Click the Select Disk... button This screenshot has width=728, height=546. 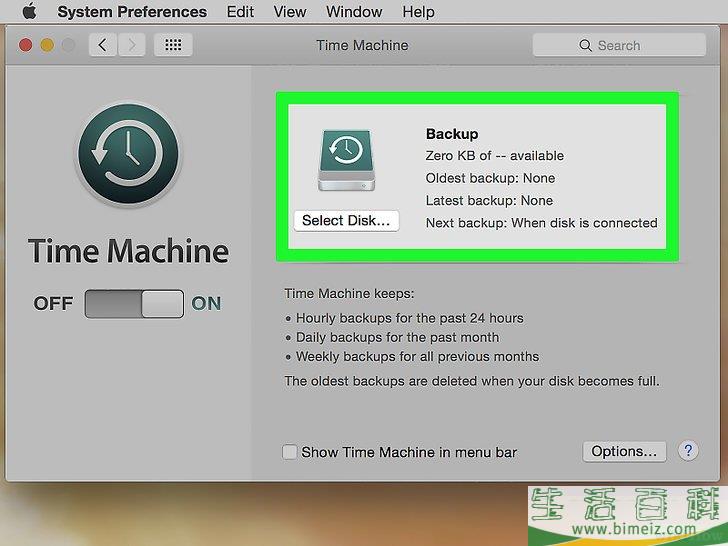point(346,221)
